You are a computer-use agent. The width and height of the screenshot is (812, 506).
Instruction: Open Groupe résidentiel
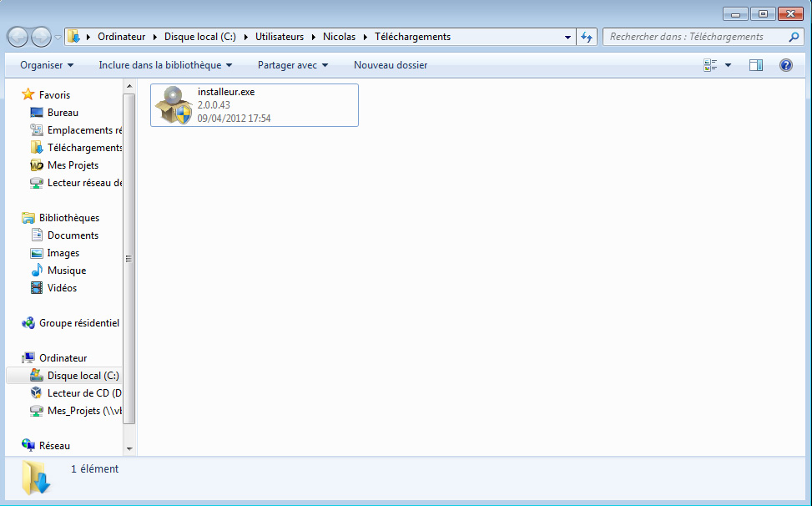(79, 323)
